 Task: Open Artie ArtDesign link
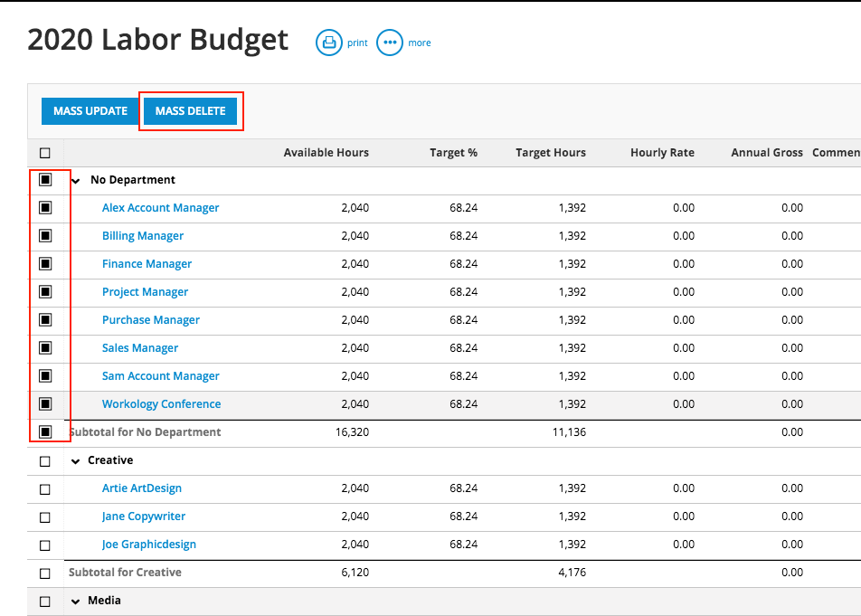(x=142, y=488)
